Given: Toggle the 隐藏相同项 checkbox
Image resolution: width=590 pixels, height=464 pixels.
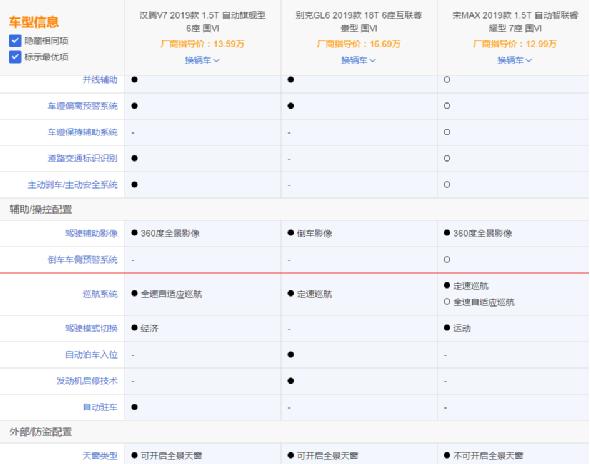Looking at the screenshot, I should coord(15,40).
